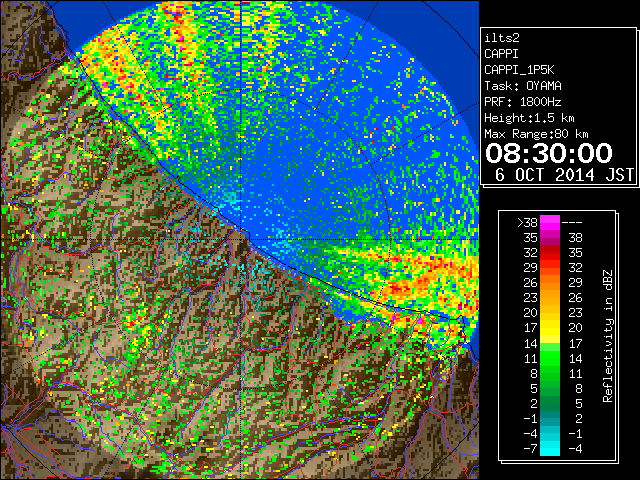Click the 08:30:00 timestamp
This screenshot has height=480, width=640.
549,153
